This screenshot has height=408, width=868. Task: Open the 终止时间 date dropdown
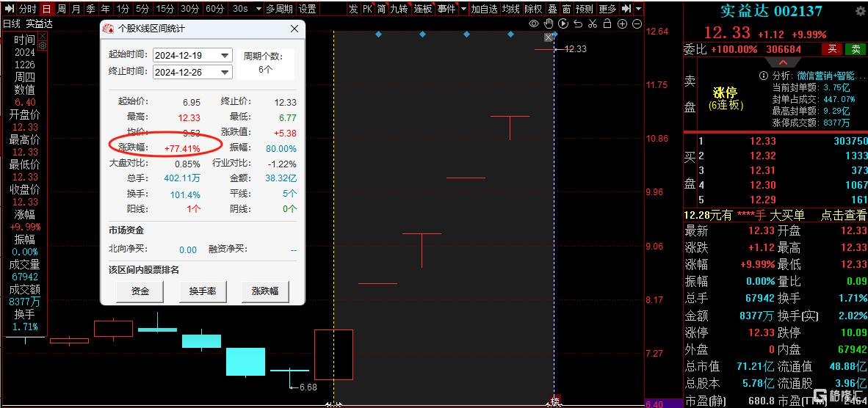[225, 72]
